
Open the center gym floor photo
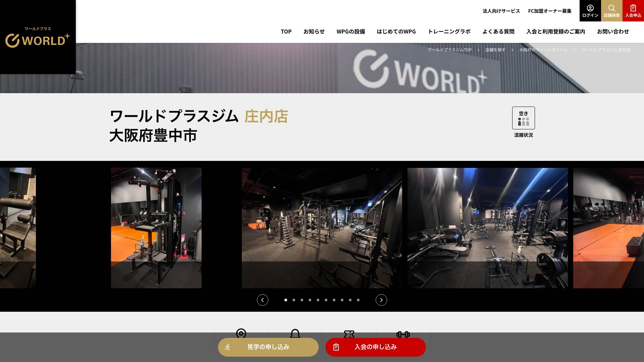pyautogui.click(x=322, y=228)
